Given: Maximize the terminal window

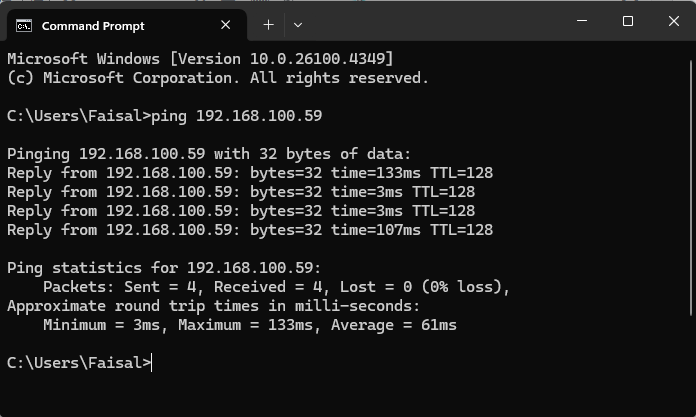Looking at the screenshot, I should tap(628, 22).
